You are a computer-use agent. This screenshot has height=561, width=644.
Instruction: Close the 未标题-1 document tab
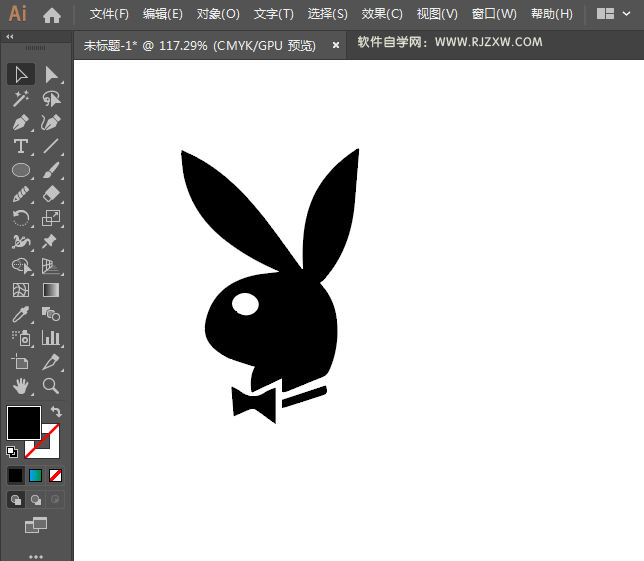(x=336, y=45)
